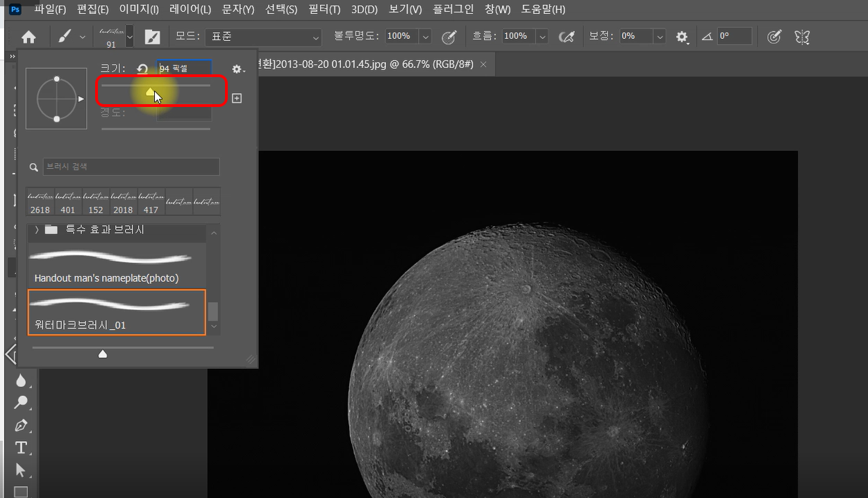Select Handout man's nameplate(photo) brush
The image size is (868, 498).
click(x=117, y=265)
